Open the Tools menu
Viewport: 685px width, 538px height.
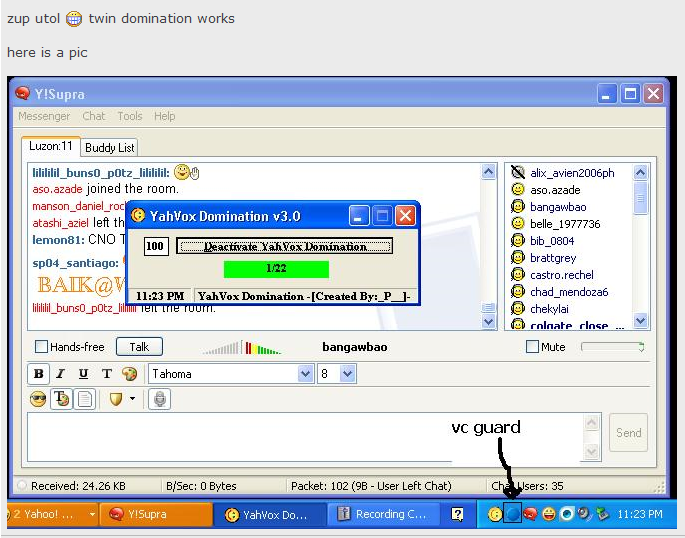tap(130, 116)
